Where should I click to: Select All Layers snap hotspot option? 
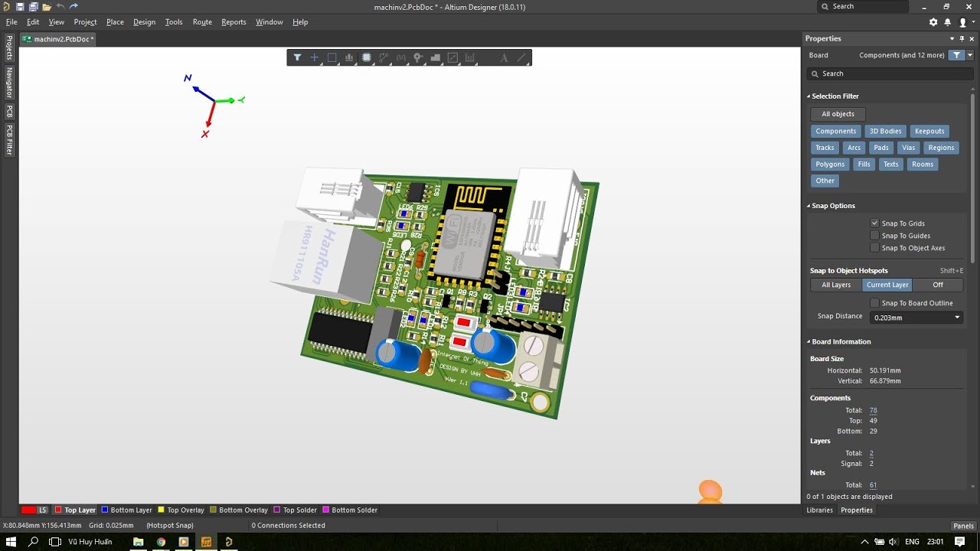[836, 285]
